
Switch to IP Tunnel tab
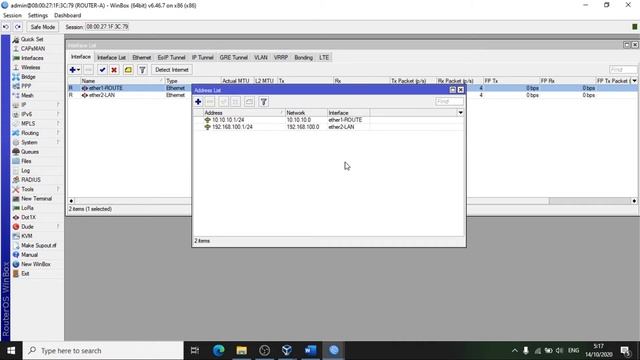tap(202, 58)
